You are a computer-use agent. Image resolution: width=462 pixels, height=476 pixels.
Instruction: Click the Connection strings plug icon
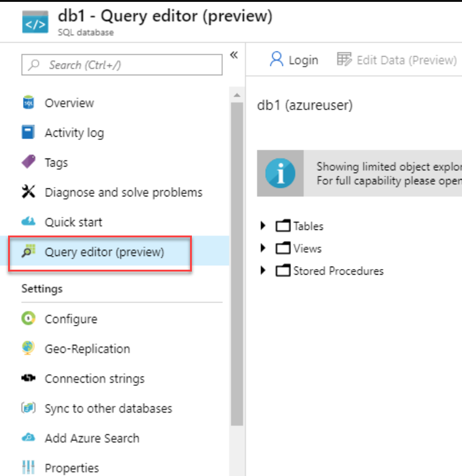[28, 378]
